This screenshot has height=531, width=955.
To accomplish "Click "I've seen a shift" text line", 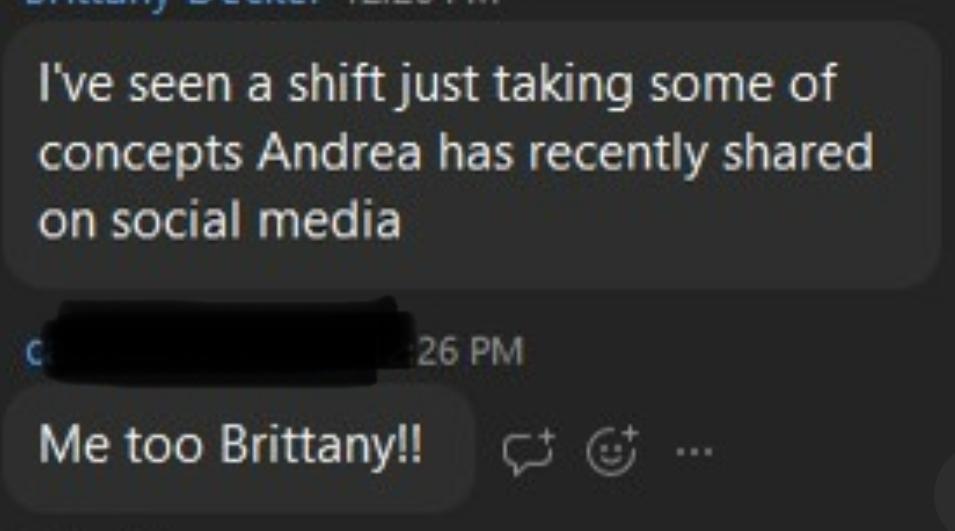I will tap(211, 84).
